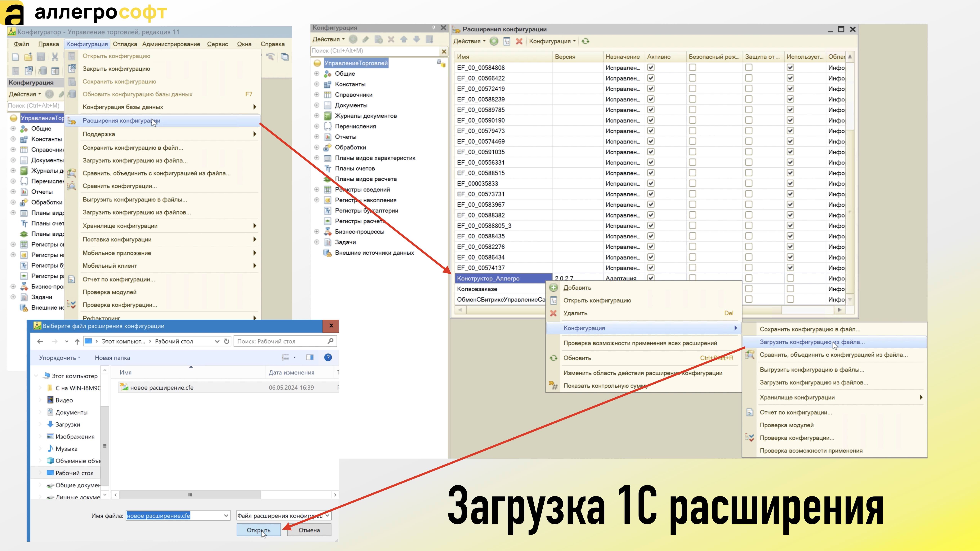Click the new document icon in Конфигуратор toolbar
The height and width of the screenshot is (551, 980).
tap(16, 57)
